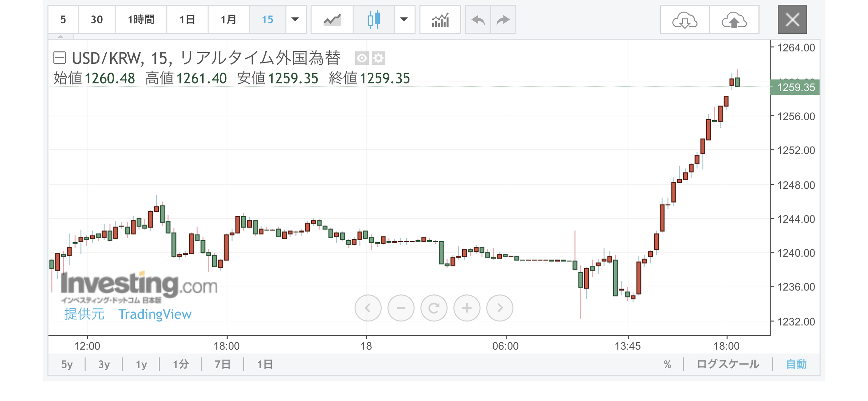
Task: Open the time interval dropdown arrow
Action: [x=295, y=19]
